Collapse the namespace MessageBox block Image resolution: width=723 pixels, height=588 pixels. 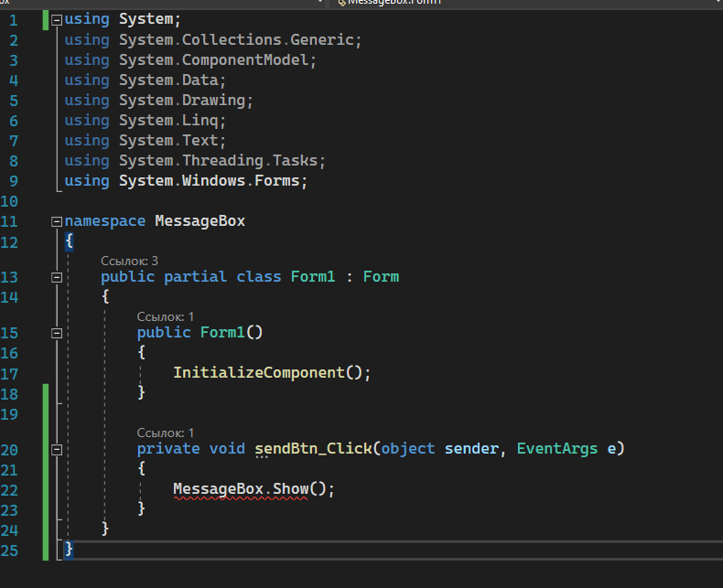pyautogui.click(x=57, y=221)
